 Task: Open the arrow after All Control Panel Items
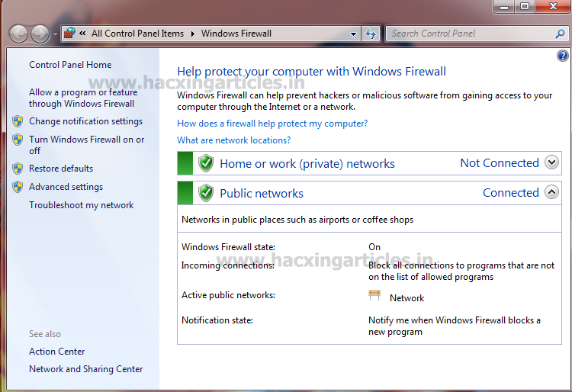click(193, 34)
